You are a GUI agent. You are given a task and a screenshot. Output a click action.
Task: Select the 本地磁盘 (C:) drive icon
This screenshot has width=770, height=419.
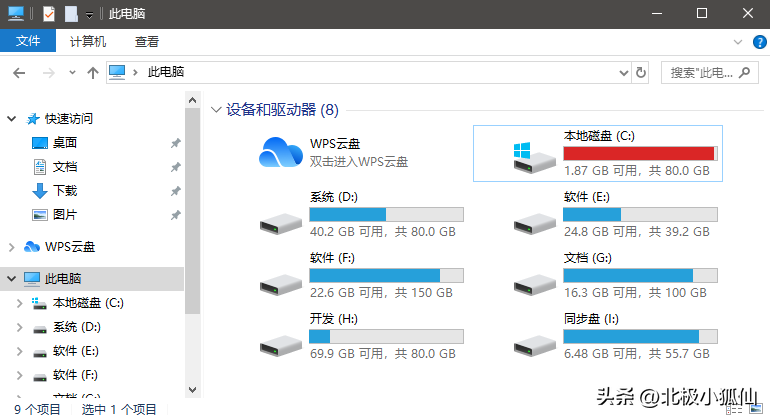coord(534,158)
